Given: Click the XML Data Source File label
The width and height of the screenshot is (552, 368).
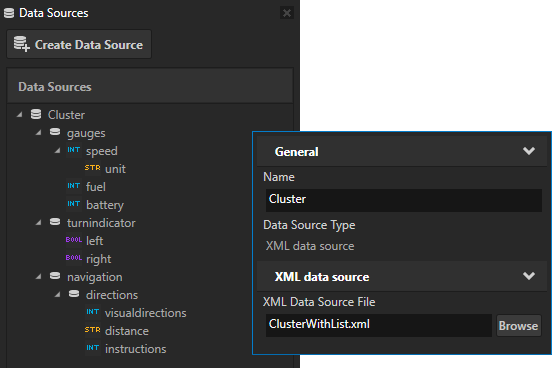Looking at the screenshot, I should click(x=319, y=302).
